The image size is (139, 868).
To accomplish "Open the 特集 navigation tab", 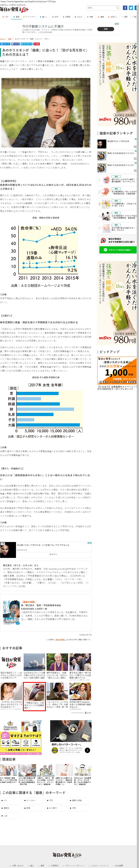I will 90,17.
